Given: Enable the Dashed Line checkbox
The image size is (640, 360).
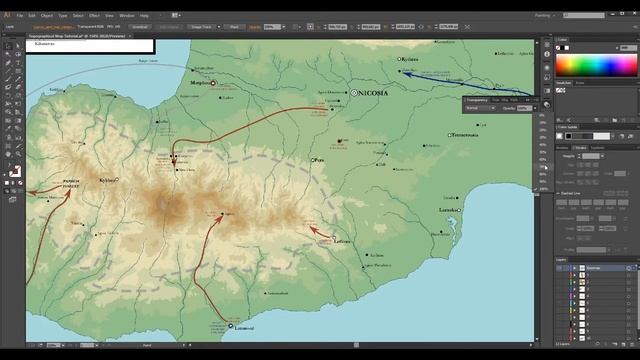Looking at the screenshot, I should 558,193.
